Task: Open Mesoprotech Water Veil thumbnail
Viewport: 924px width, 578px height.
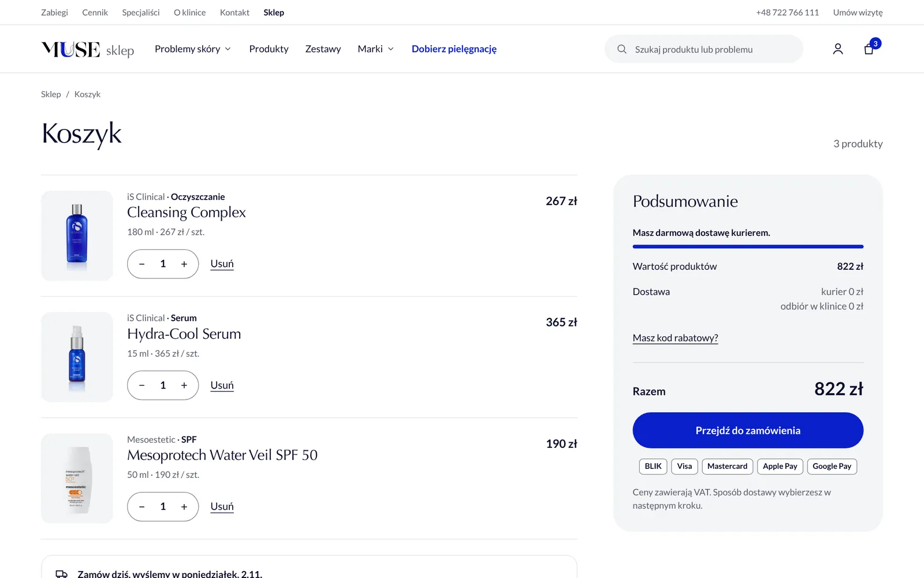Action: 77,479
